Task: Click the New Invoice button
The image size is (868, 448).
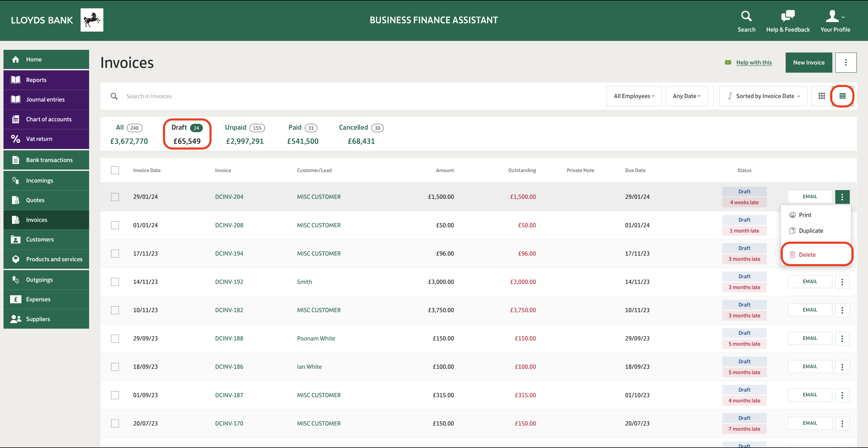Action: tap(809, 62)
